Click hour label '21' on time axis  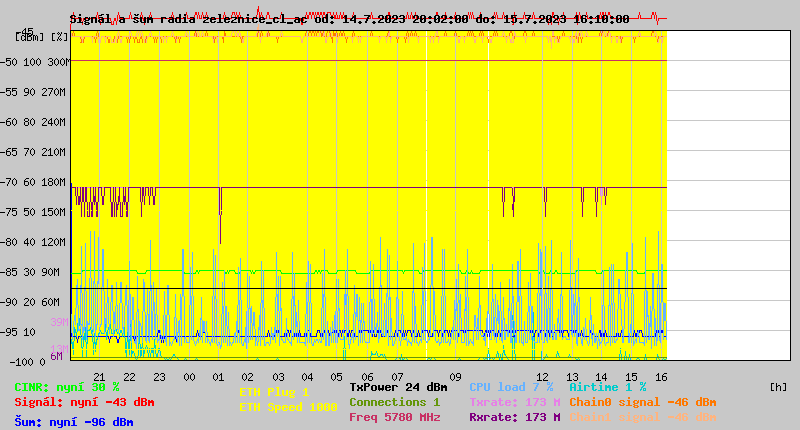99,377
